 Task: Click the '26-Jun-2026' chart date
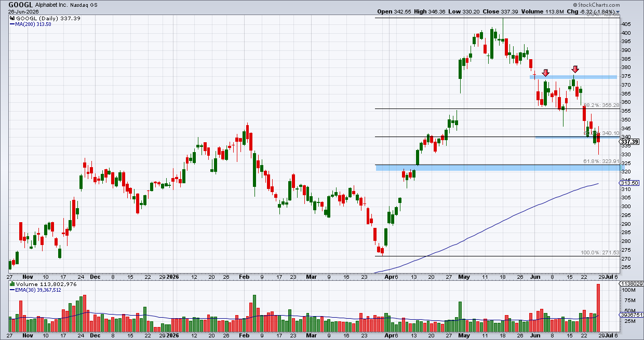click(x=23, y=11)
